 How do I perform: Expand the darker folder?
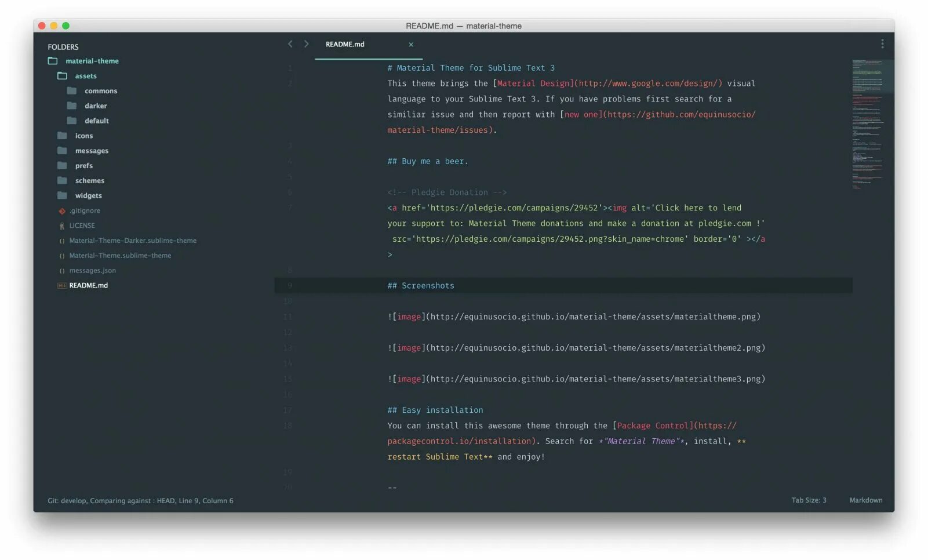coord(96,106)
